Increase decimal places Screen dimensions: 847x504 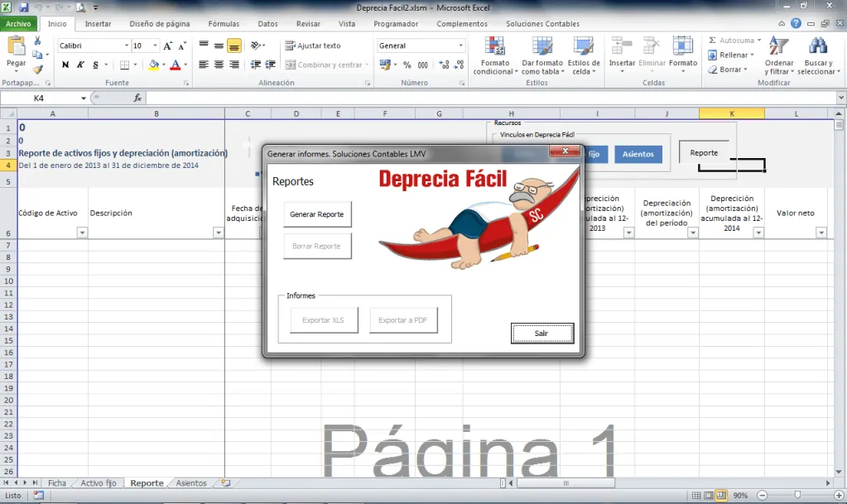(444, 65)
